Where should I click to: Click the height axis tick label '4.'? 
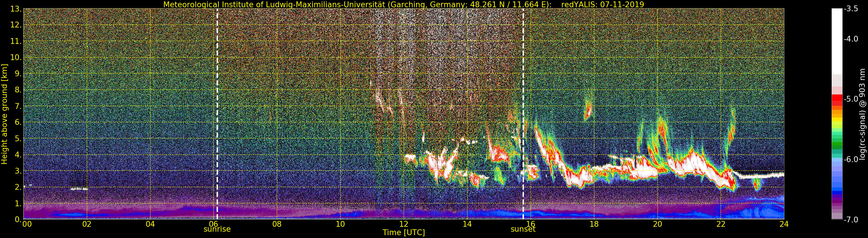[18, 155]
